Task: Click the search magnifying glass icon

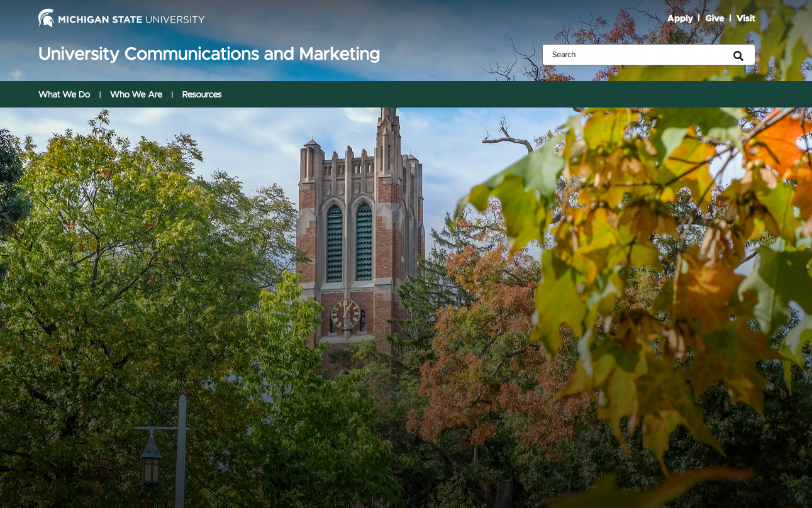Action: (x=738, y=55)
